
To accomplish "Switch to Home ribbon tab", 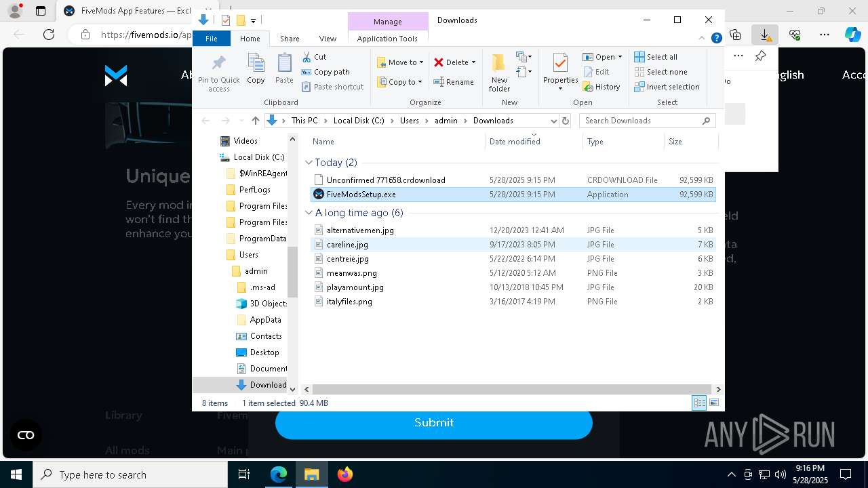I will 250,39.
